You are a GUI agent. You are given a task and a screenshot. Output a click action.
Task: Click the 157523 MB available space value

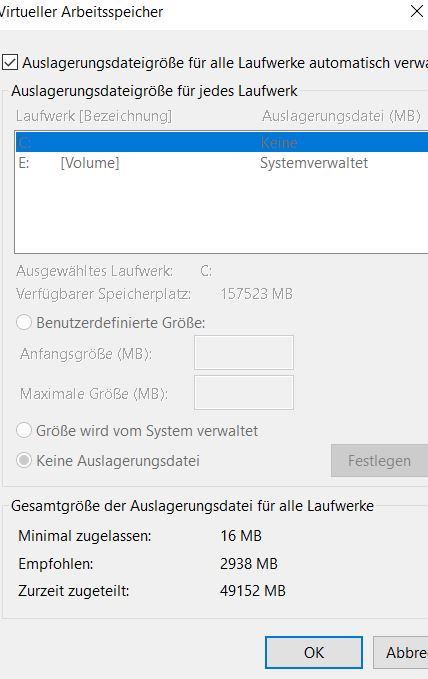click(256, 294)
